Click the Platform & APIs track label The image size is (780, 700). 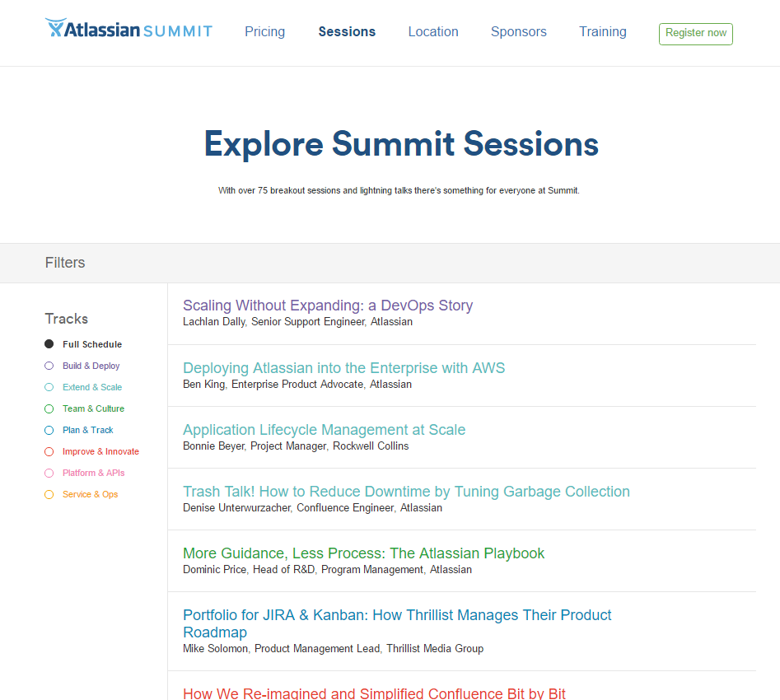point(93,473)
